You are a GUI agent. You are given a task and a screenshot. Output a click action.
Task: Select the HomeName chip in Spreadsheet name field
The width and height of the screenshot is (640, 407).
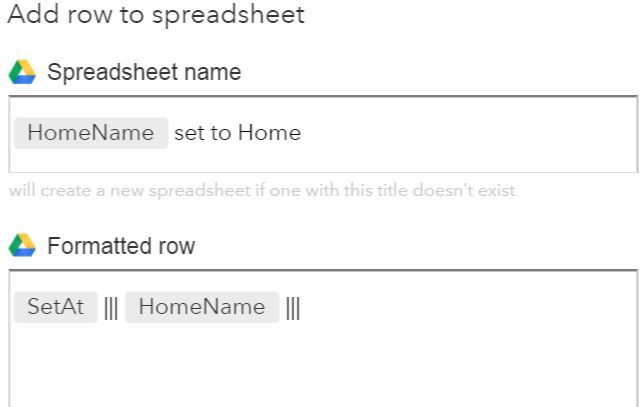(x=91, y=133)
